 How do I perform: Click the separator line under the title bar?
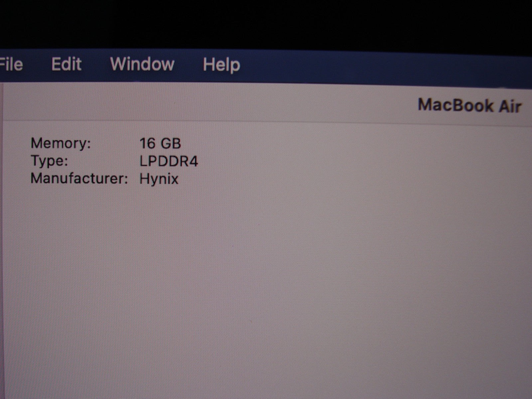pyautogui.click(x=266, y=120)
